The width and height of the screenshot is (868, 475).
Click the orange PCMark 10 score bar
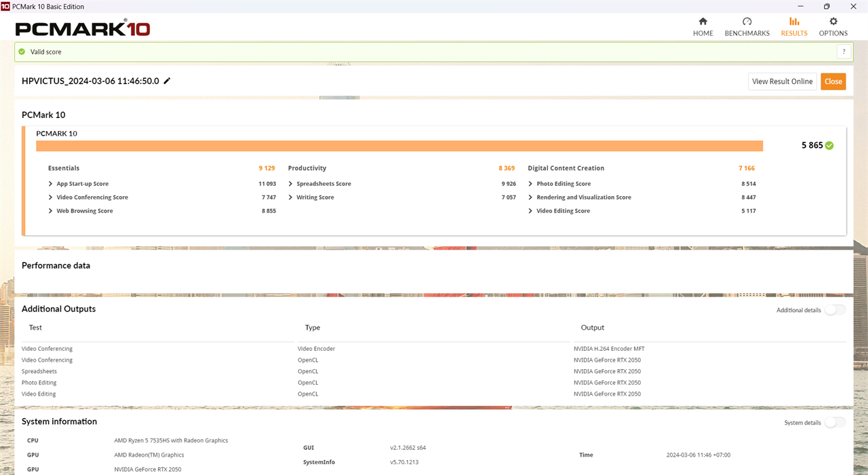[x=399, y=146]
